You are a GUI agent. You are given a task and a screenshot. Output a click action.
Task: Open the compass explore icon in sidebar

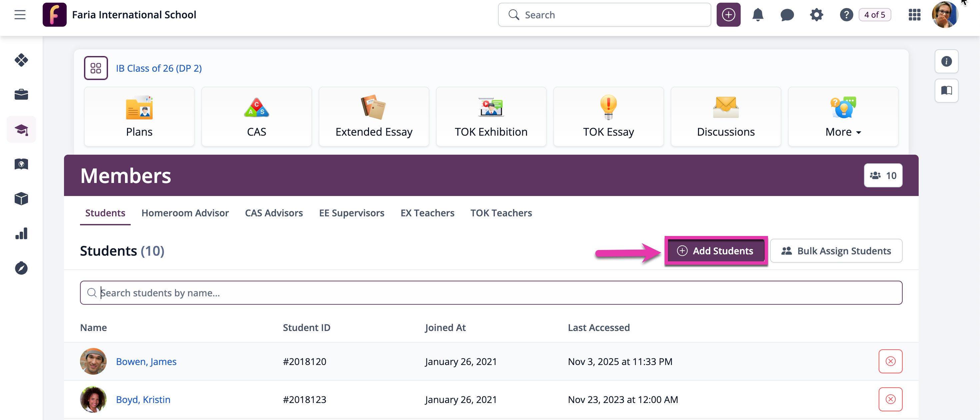(21, 268)
